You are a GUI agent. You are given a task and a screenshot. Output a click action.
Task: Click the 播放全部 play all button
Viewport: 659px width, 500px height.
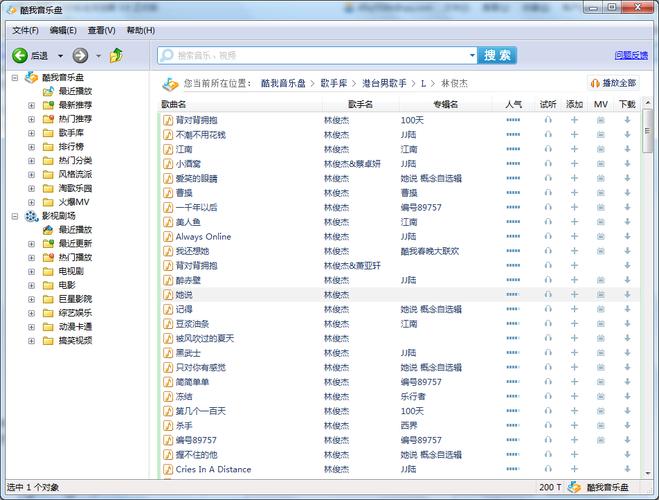[613, 83]
